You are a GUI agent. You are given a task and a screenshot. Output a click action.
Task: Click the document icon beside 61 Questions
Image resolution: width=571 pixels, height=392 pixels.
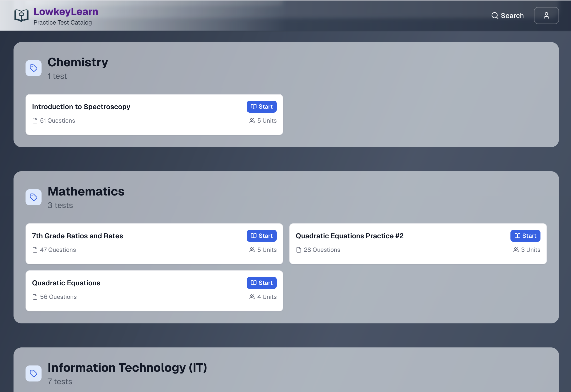[35, 120]
